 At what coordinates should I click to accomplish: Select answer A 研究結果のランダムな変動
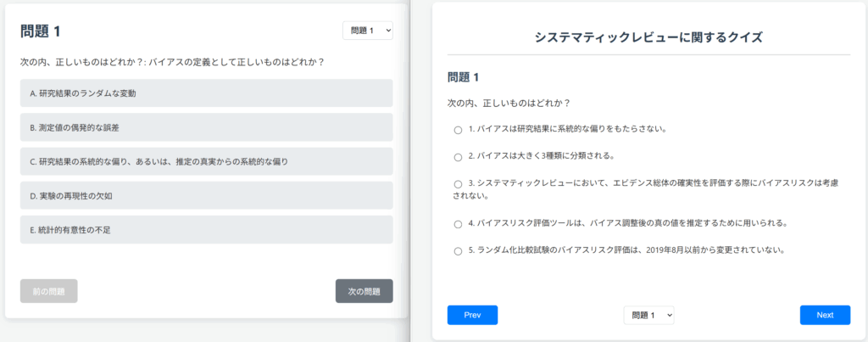pos(207,93)
